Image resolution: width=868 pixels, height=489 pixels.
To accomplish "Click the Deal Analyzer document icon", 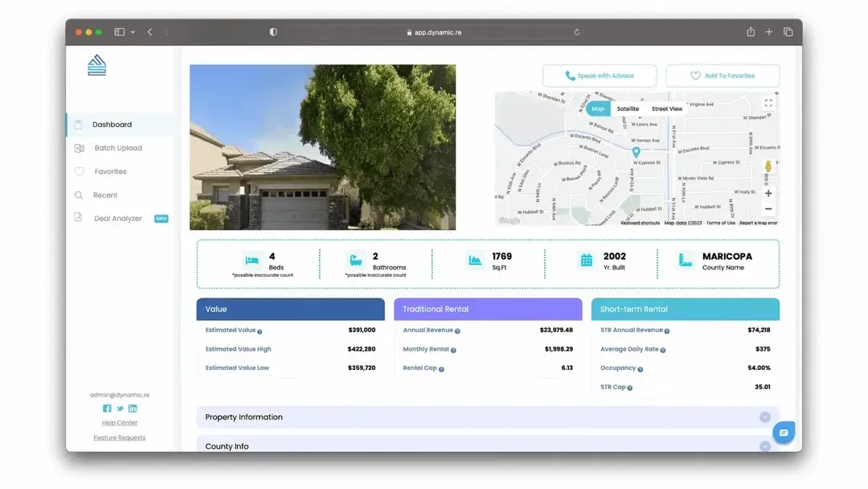I will point(79,218).
